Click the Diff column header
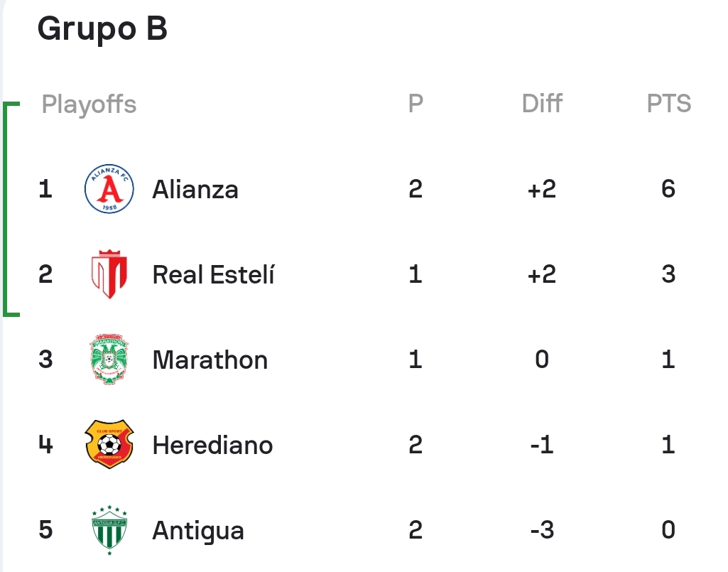Screen dimensions: 728x572 click(542, 103)
